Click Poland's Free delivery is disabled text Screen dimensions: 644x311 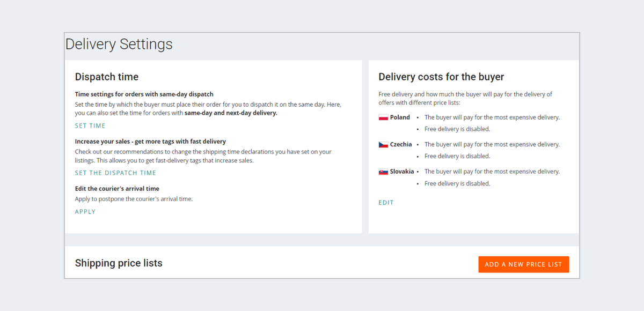(x=457, y=129)
